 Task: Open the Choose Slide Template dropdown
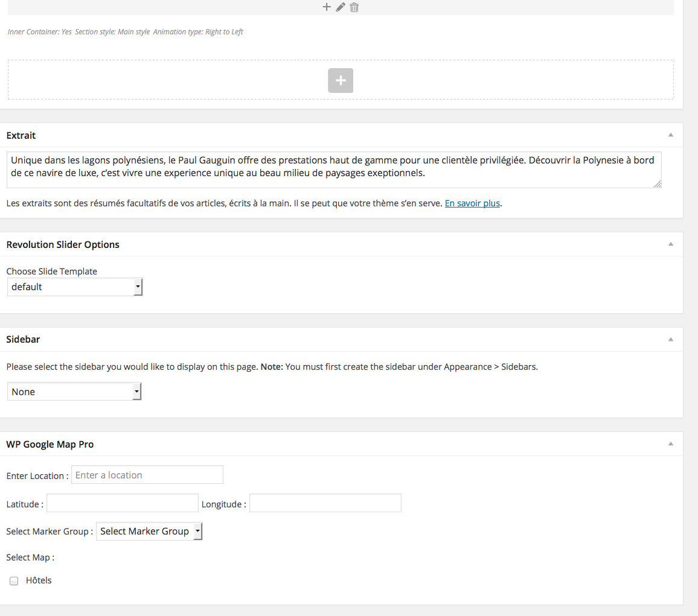[75, 287]
